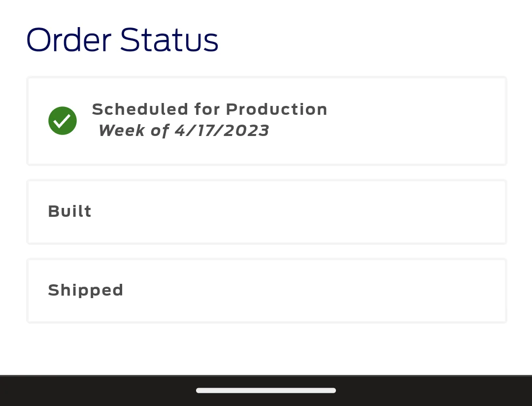
Task: Tap blank white area below Shipped card
Action: tap(266, 349)
